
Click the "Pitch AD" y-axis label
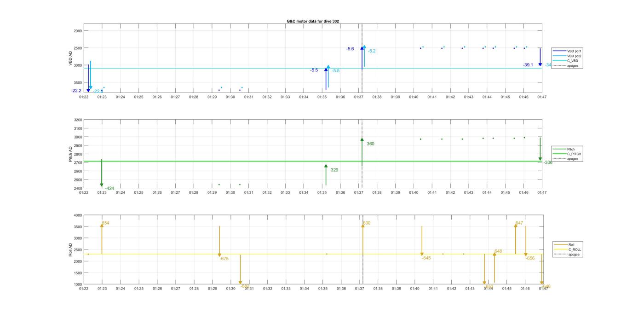[x=71, y=154]
